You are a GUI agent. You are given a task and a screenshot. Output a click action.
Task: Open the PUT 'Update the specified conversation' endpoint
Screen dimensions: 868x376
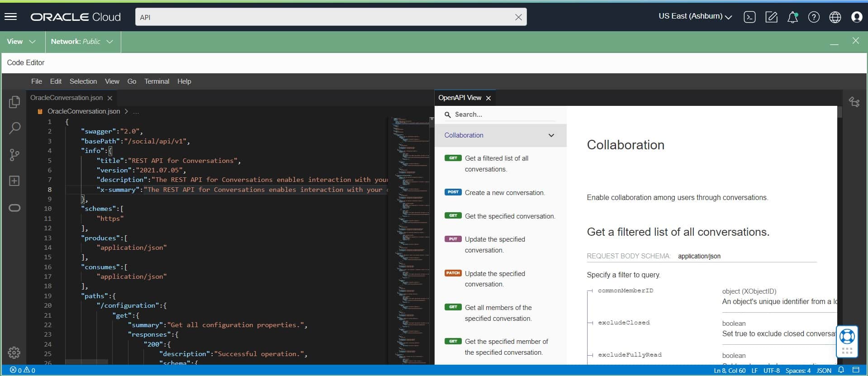coord(500,245)
